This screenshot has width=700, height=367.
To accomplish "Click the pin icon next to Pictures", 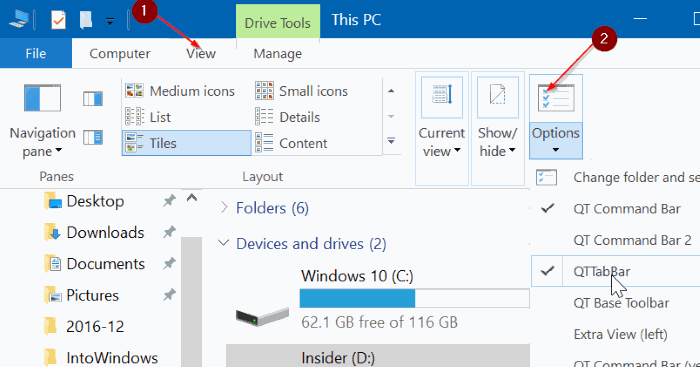I will [169, 295].
